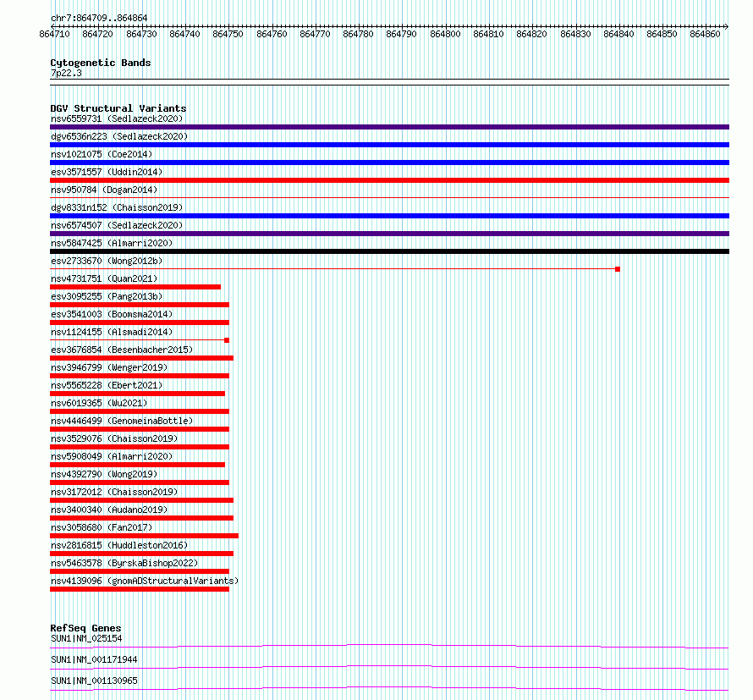Open the SUN1|NM_001130965 transcript label
753x700 pixels.
(94, 681)
